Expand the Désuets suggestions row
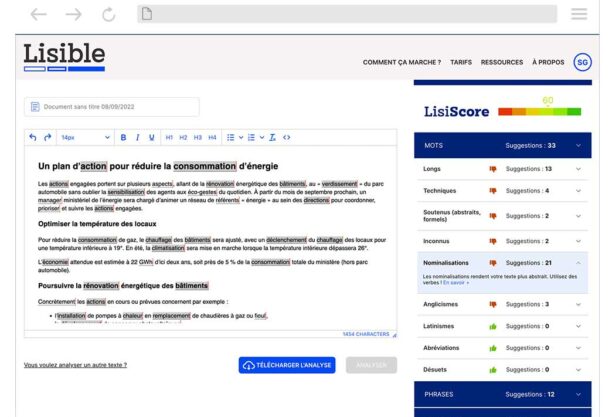This screenshot has height=417, width=612. coord(503,369)
